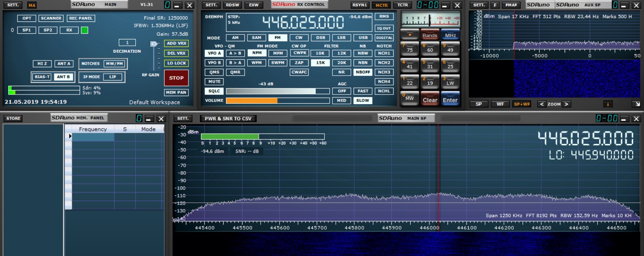644x256 pixels.
Task: Select the ANT A antenna input
Action: click(64, 64)
